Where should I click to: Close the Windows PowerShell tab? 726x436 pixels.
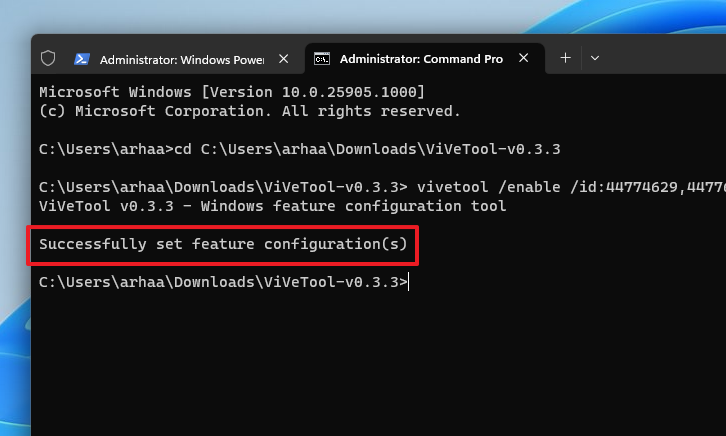coord(284,59)
